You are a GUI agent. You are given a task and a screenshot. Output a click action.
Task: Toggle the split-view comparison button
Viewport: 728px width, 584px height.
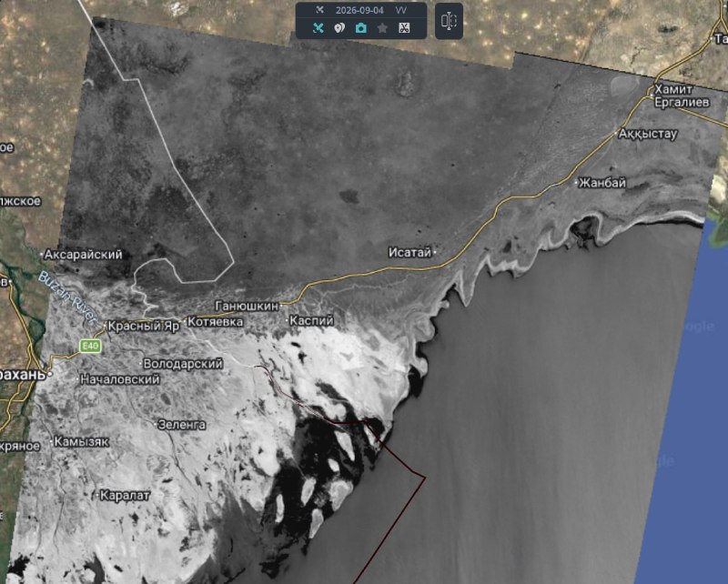coord(449,21)
